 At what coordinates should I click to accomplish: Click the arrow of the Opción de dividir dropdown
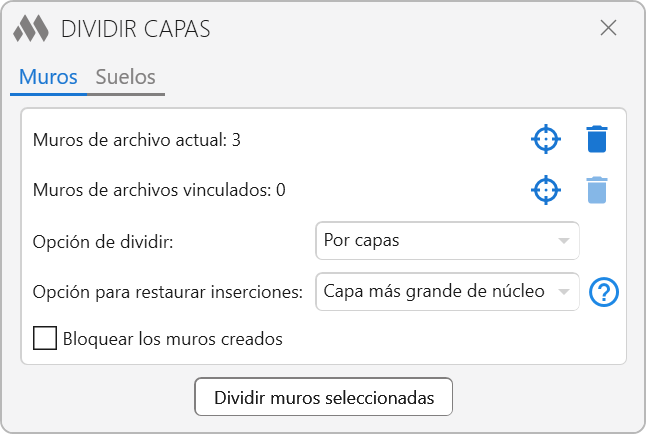[564, 241]
